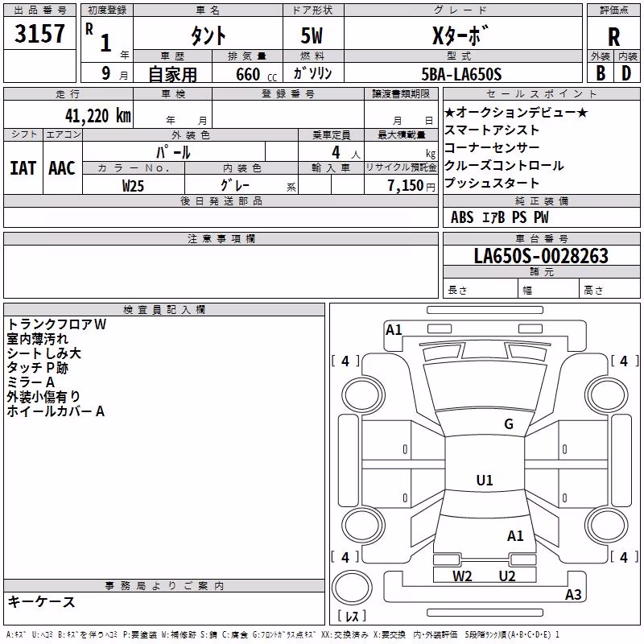The image size is (644, 644).
Task: Click the registration month 9 月
Action: [x=114, y=73]
